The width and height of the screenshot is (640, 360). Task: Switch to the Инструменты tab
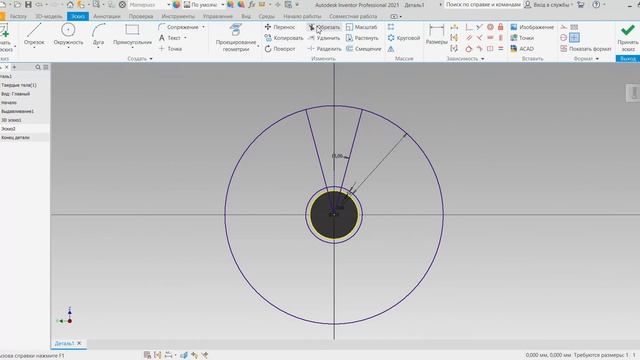[x=178, y=16]
